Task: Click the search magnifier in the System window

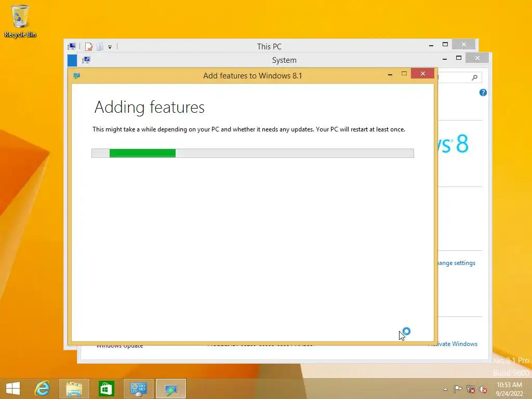Action: tap(475, 78)
